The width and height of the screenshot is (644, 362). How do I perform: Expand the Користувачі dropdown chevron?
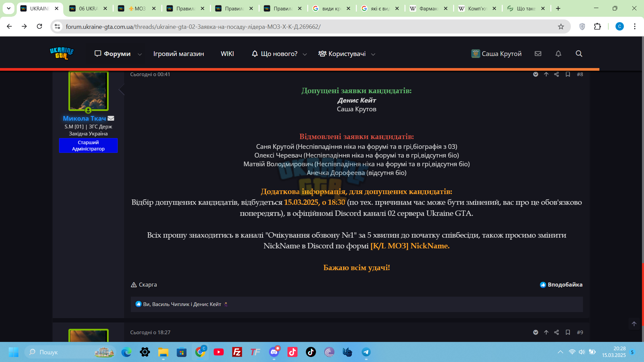373,54
